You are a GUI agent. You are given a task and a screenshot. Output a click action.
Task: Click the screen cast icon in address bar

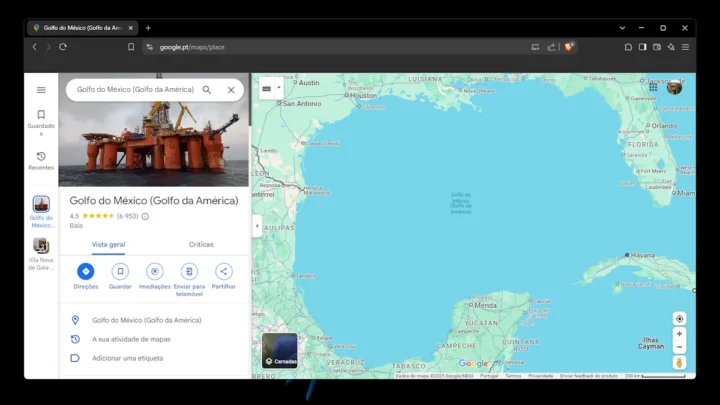(535, 47)
